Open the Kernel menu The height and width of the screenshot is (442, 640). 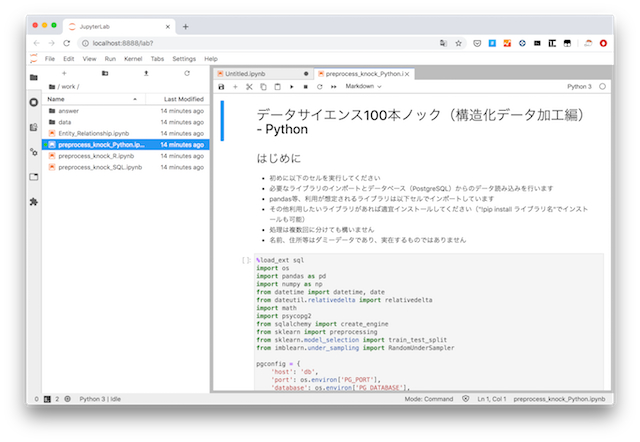click(x=132, y=59)
